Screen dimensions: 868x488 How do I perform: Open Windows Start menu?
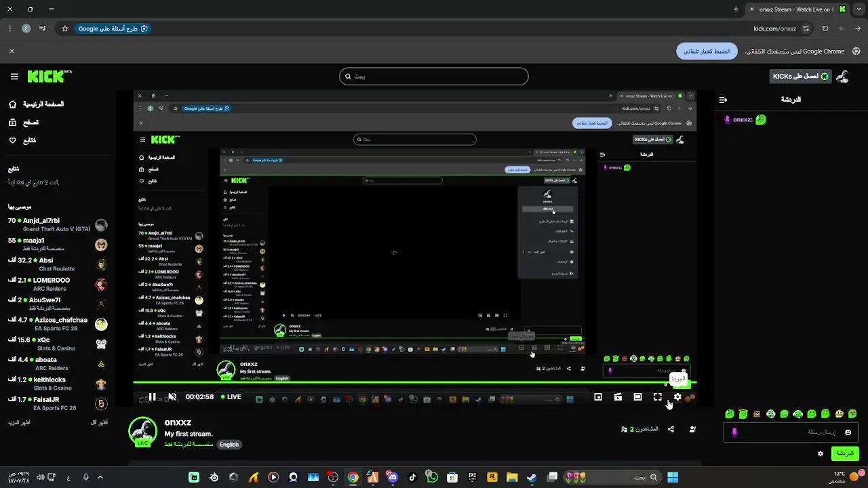coord(673,477)
